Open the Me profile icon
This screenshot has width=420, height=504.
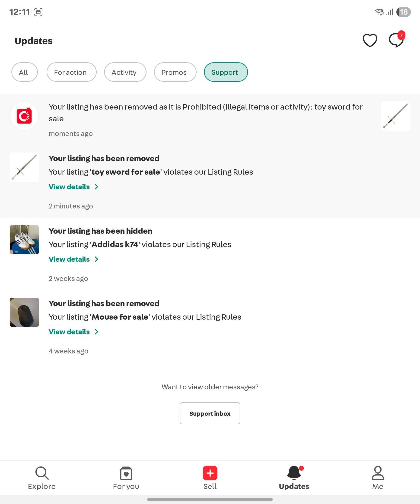[378, 473]
